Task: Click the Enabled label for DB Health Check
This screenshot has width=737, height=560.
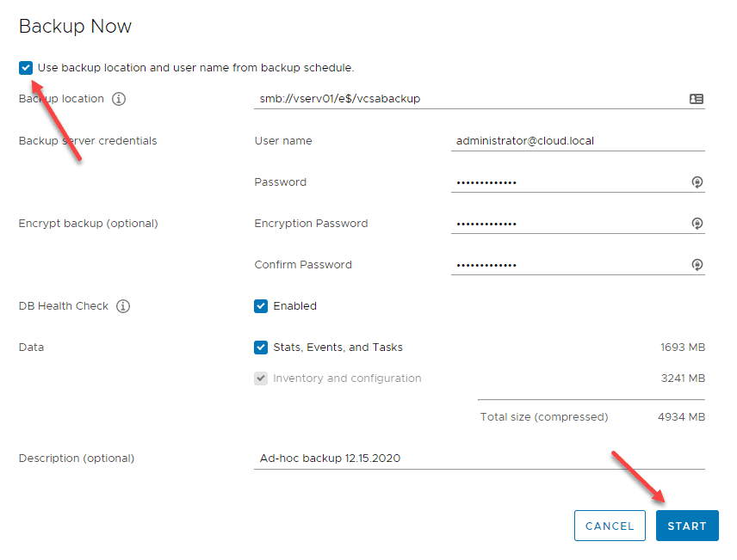Action: [295, 306]
